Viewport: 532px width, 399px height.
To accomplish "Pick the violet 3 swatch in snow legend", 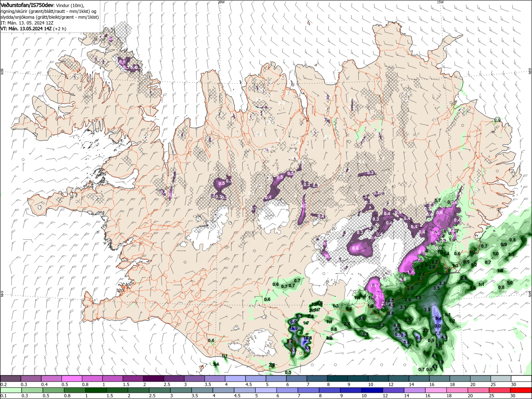I will [194, 379].
